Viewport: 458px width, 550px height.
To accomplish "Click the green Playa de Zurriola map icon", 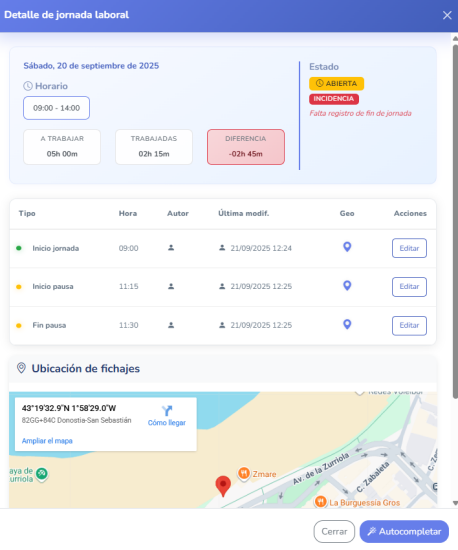I will point(42,474).
